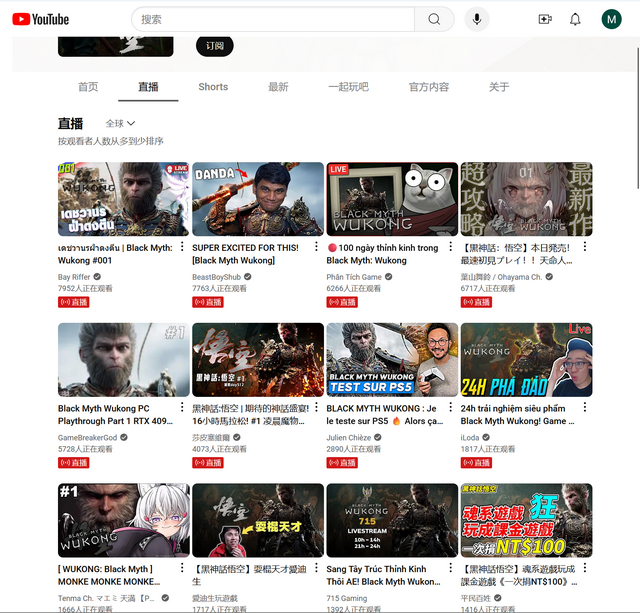Open the Wukong 715 Livestream thumbnail
Screen dimensions: 640x613
coord(392,520)
